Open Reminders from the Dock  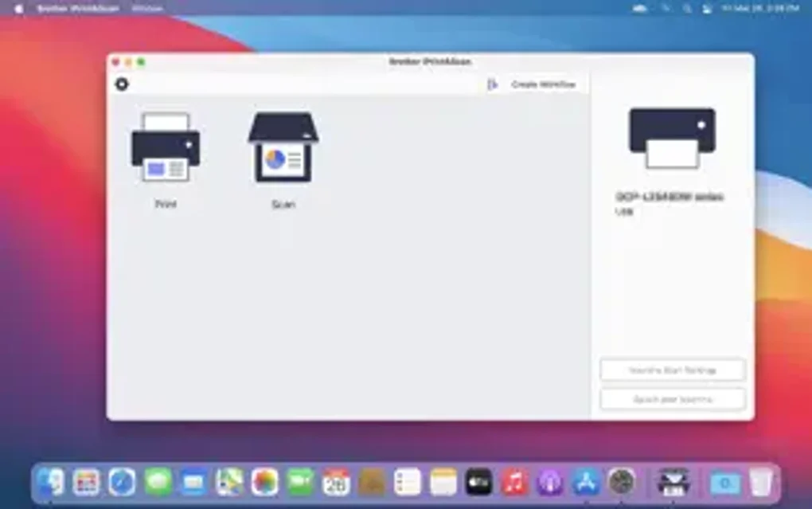(408, 482)
